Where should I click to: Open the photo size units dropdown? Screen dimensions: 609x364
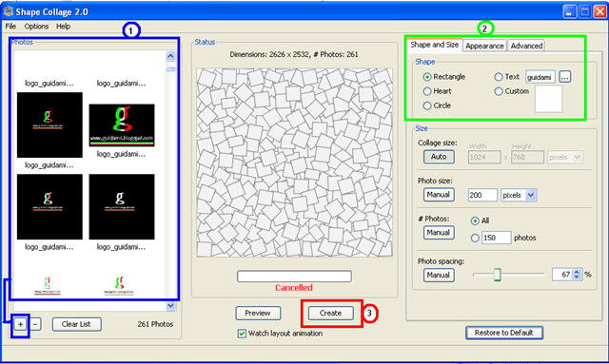point(519,195)
